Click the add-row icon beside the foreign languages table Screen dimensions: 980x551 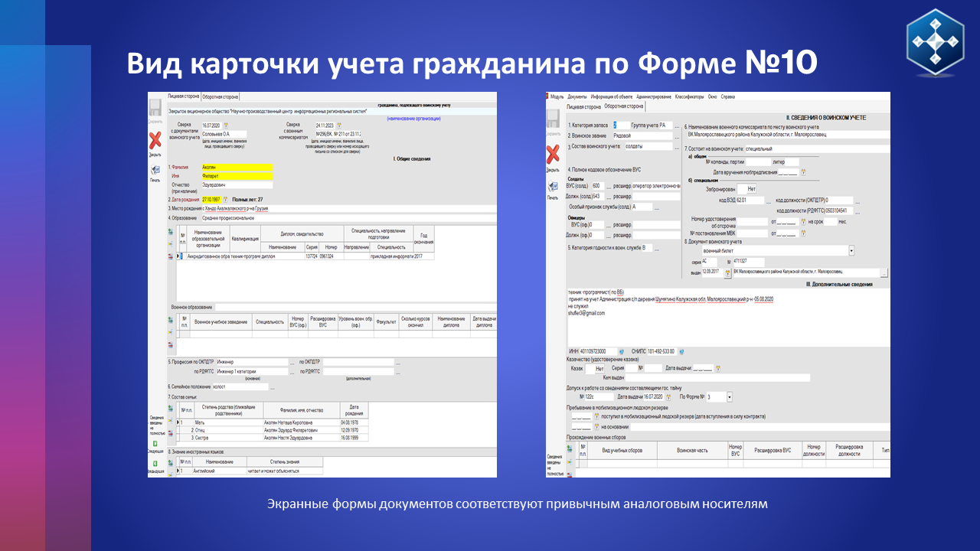170,462
